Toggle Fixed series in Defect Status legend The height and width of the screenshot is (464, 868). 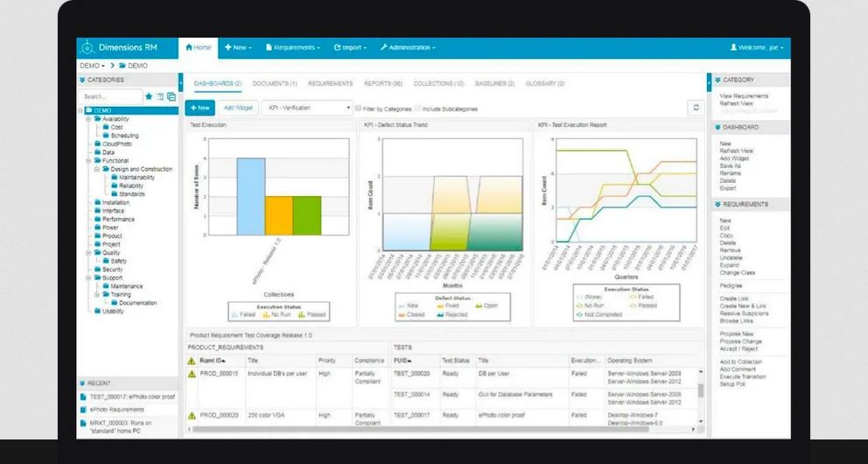[447, 306]
